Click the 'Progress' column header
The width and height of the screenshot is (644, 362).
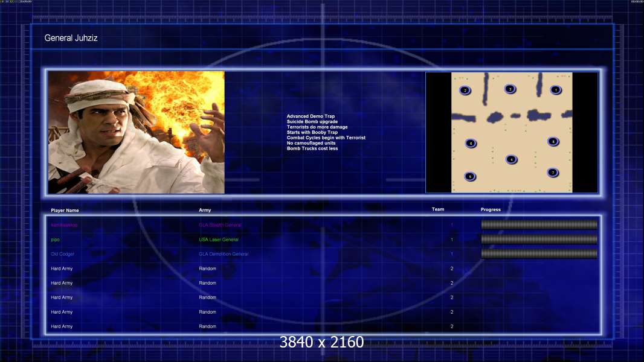click(x=491, y=209)
